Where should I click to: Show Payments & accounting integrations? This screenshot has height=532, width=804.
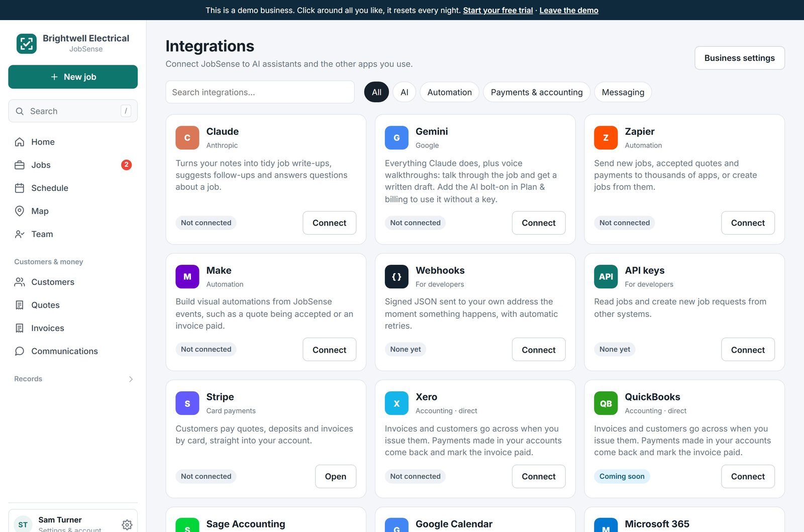click(537, 92)
